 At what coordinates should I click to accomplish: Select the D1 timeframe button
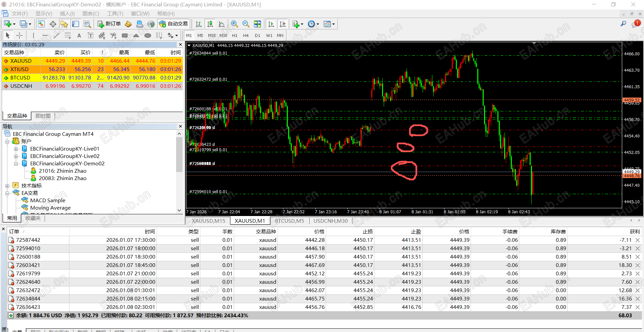click(257, 36)
